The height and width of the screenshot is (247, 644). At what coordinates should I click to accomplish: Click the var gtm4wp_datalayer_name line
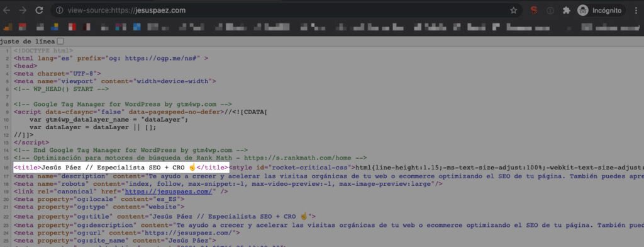click(109, 120)
